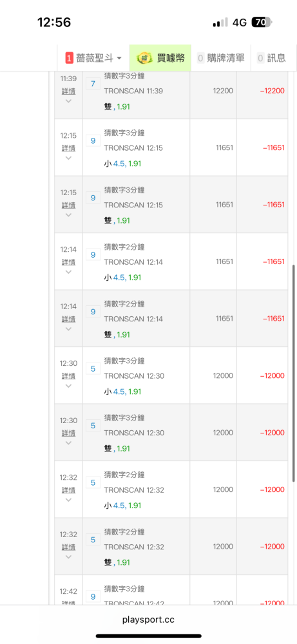Click the page's vertical scrollbar thumb
This screenshot has width=297, height=644.
coord(294,373)
